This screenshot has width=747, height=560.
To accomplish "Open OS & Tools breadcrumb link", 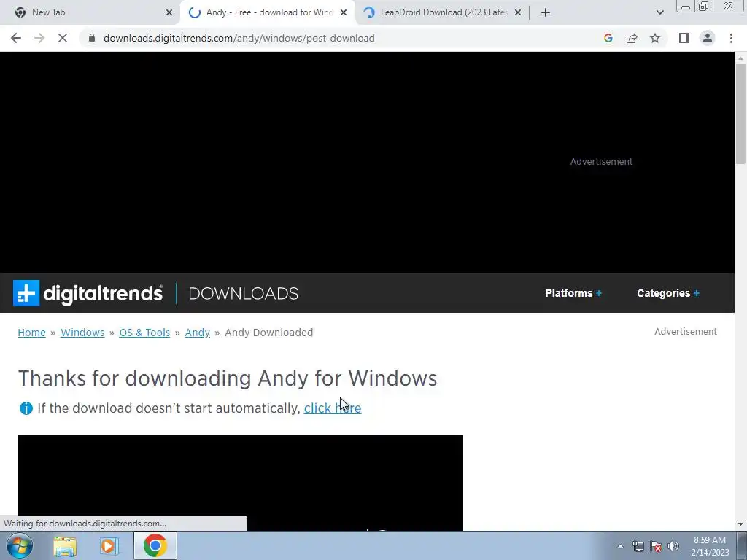I will coord(144,332).
